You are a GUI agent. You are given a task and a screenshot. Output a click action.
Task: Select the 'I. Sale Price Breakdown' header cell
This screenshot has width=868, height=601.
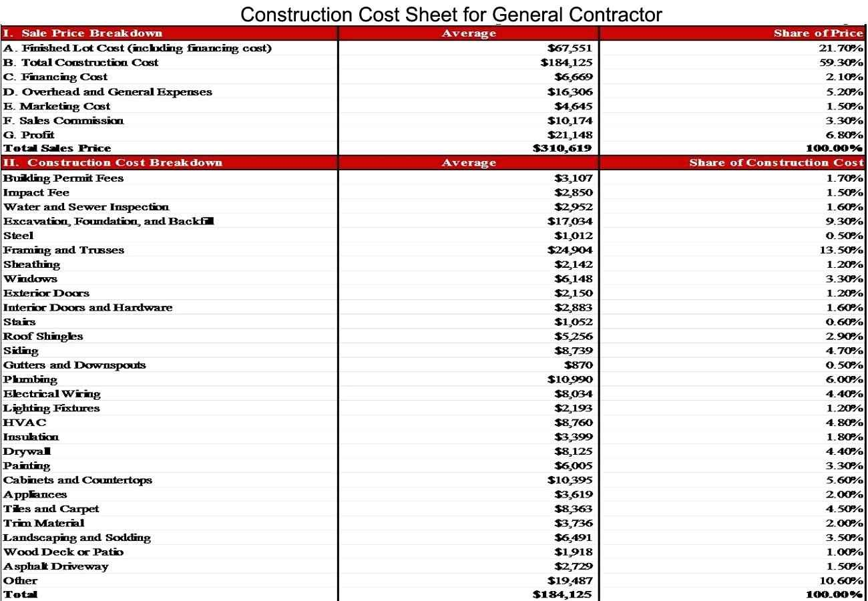(x=83, y=33)
